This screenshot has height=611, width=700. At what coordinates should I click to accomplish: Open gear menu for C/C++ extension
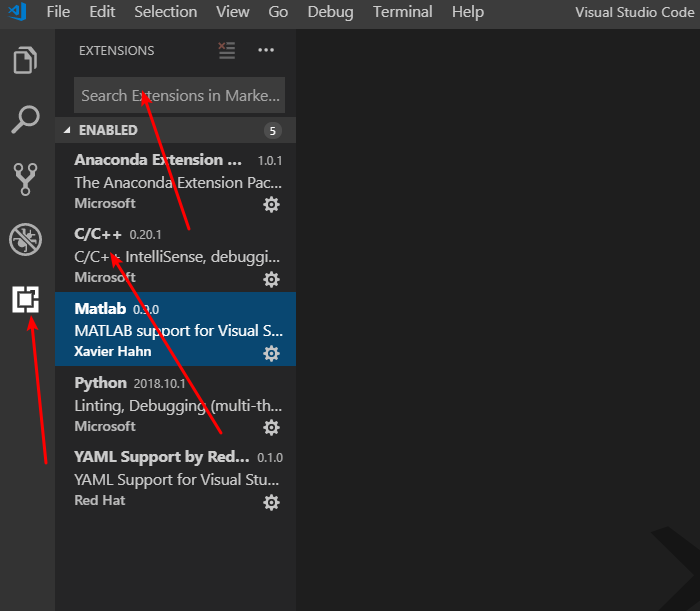[x=271, y=279]
